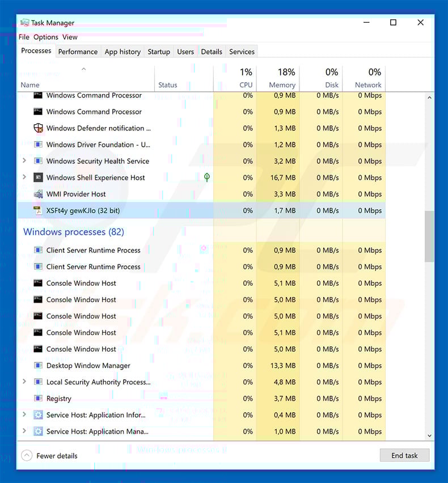Click the 1,7 MB memory value

pyautogui.click(x=285, y=210)
